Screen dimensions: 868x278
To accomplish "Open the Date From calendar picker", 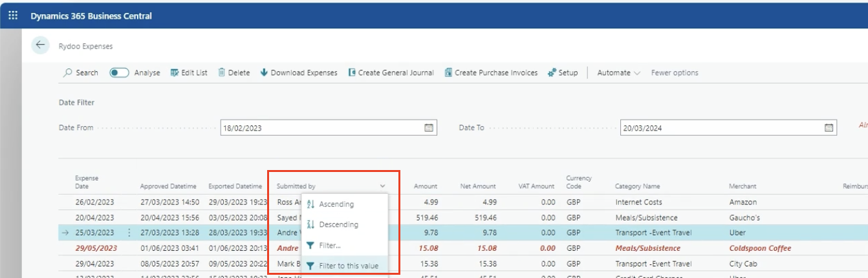I will coord(429,128).
